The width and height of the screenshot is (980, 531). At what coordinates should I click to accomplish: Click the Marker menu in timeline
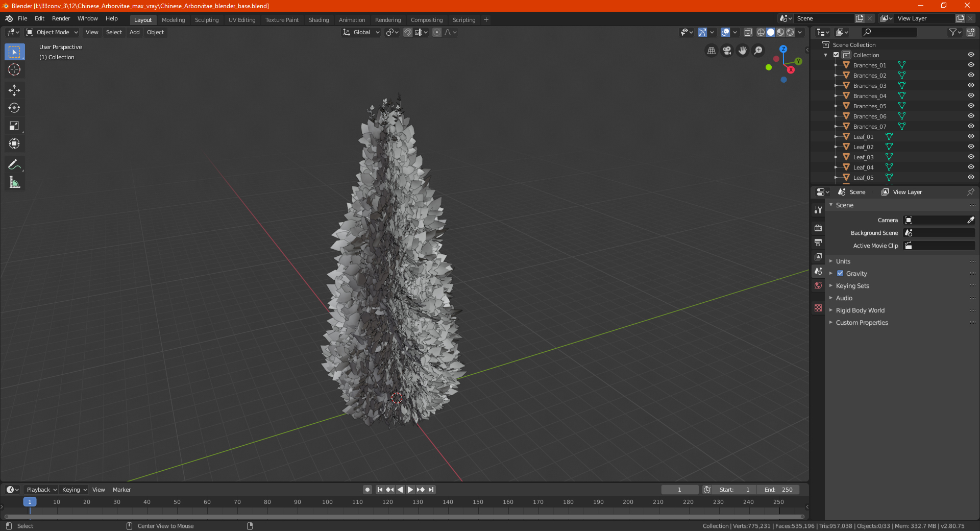click(x=121, y=490)
